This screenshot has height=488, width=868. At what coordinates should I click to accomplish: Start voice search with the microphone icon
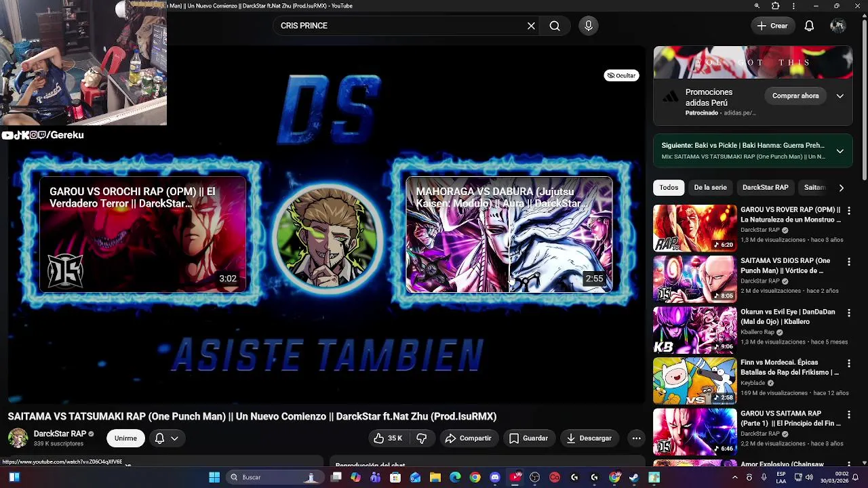588,26
